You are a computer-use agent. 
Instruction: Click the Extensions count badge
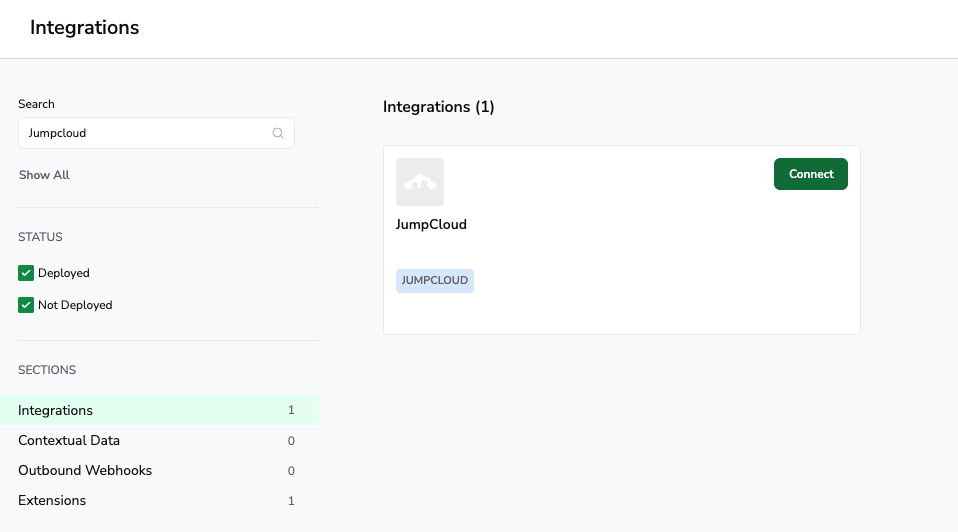pos(291,501)
